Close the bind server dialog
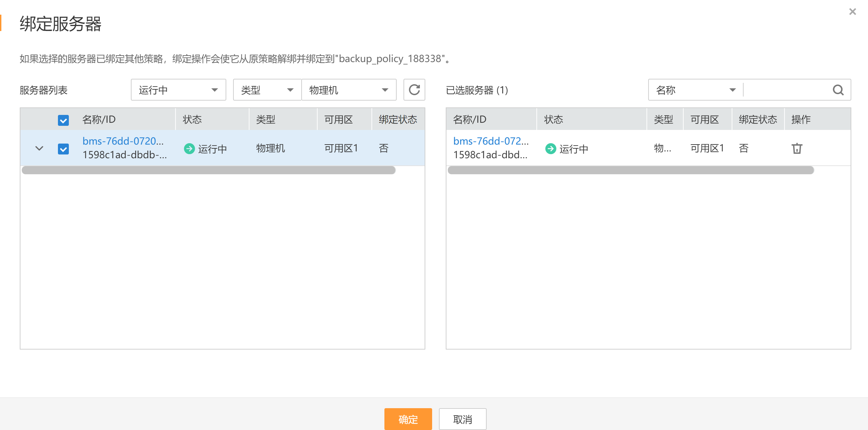868x430 pixels. tap(853, 12)
